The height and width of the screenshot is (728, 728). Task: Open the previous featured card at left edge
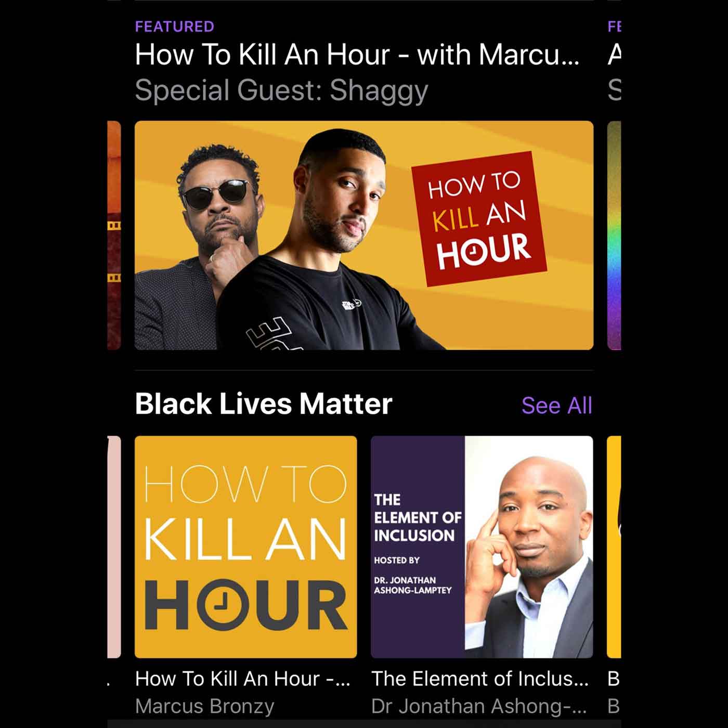[x=114, y=235]
